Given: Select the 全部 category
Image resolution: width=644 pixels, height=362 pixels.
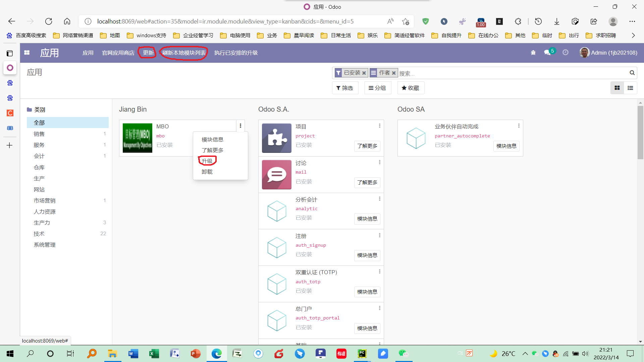Looking at the screenshot, I should (68, 123).
